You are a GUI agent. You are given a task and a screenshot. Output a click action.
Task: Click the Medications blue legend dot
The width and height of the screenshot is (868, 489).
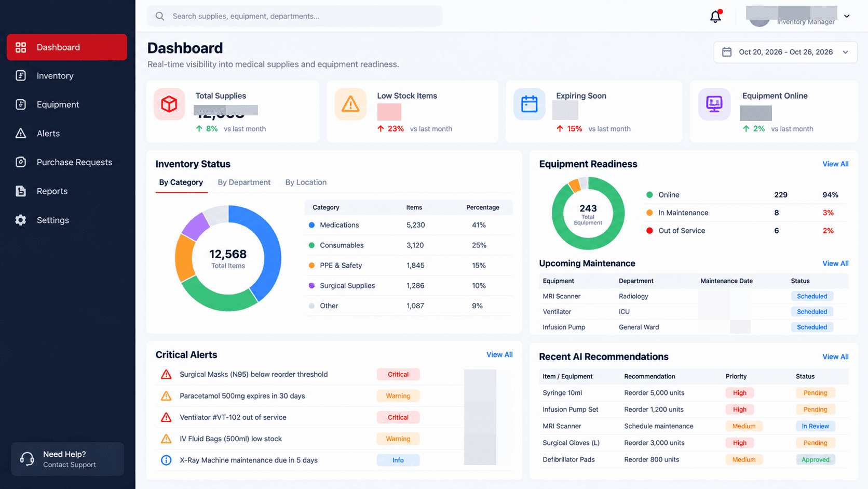pos(311,225)
